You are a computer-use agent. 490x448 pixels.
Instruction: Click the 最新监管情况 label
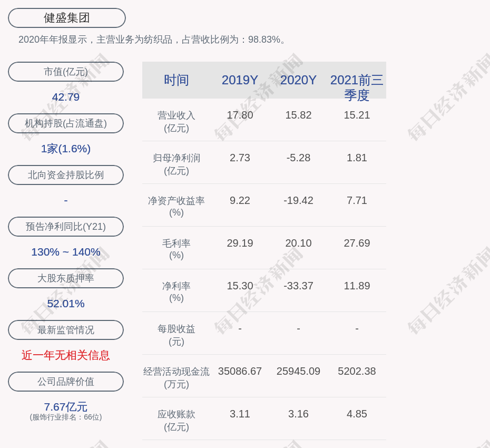click(66, 330)
